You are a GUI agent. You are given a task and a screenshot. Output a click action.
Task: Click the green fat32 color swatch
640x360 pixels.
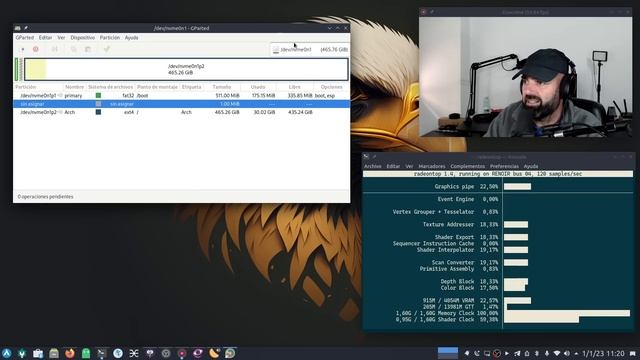[98, 96]
